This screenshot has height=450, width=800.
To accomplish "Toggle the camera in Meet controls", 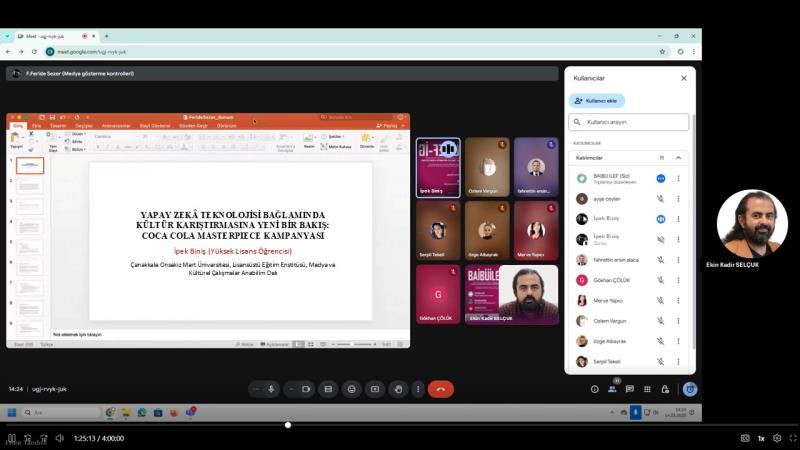I will pyautogui.click(x=306, y=389).
